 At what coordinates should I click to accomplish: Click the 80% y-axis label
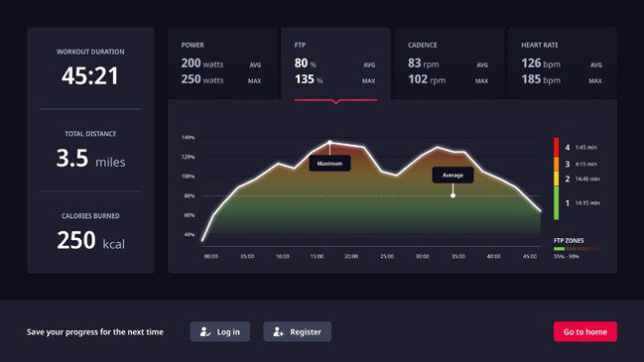[190, 195]
